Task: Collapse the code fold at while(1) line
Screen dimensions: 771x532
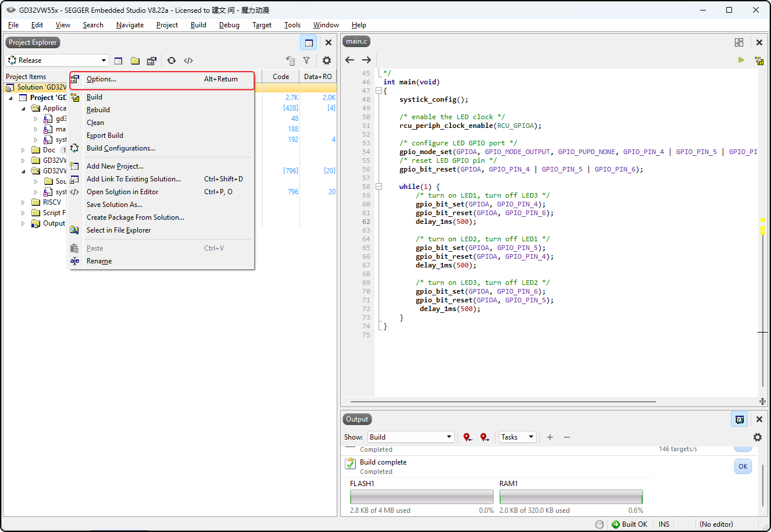Action: click(x=379, y=187)
